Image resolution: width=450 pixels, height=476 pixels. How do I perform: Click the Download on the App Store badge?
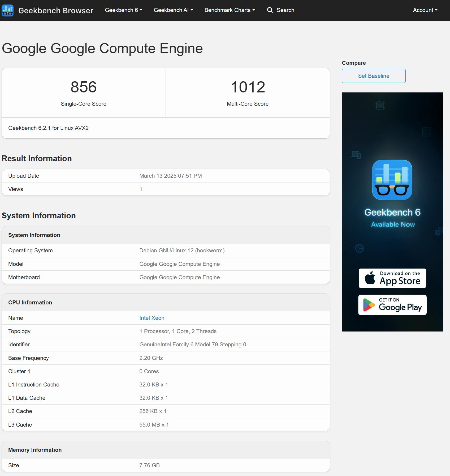point(392,278)
